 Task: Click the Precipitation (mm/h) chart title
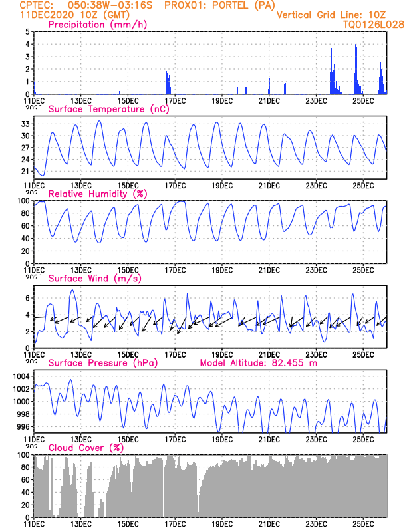(98, 25)
